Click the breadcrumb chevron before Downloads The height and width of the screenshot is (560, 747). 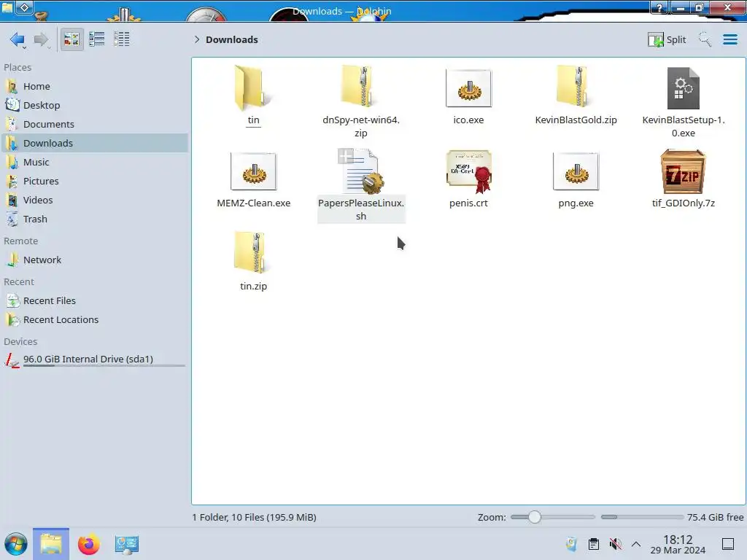(197, 39)
